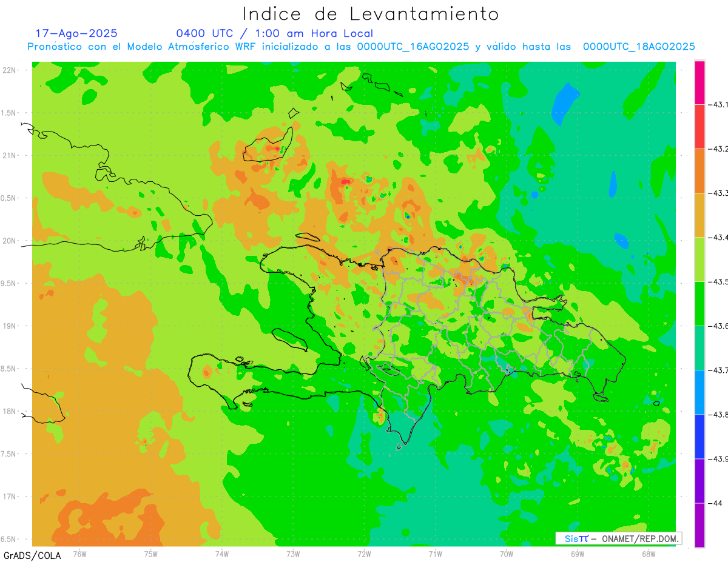Click the '-43.5' colorbar value
The width and height of the screenshot is (728, 562).
click(x=717, y=282)
